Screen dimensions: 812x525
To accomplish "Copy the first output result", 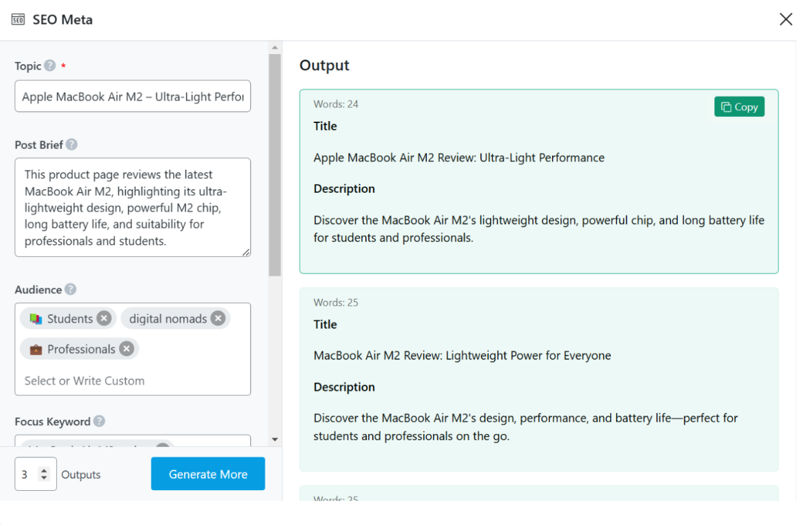I will [739, 107].
